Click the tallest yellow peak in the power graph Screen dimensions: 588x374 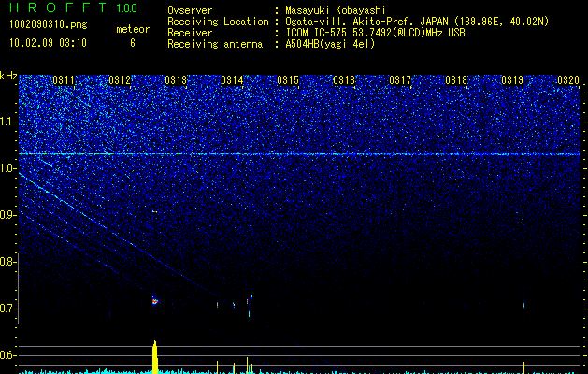pyautogui.click(x=155, y=356)
